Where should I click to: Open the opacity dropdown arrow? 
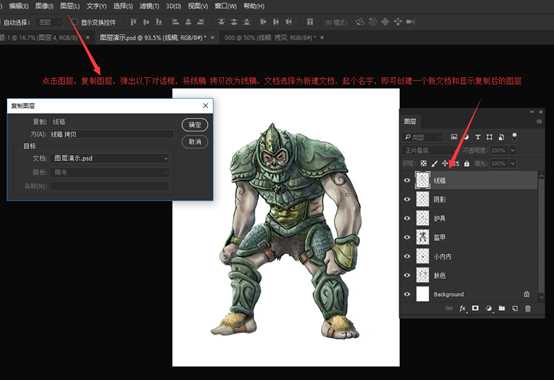pos(513,150)
